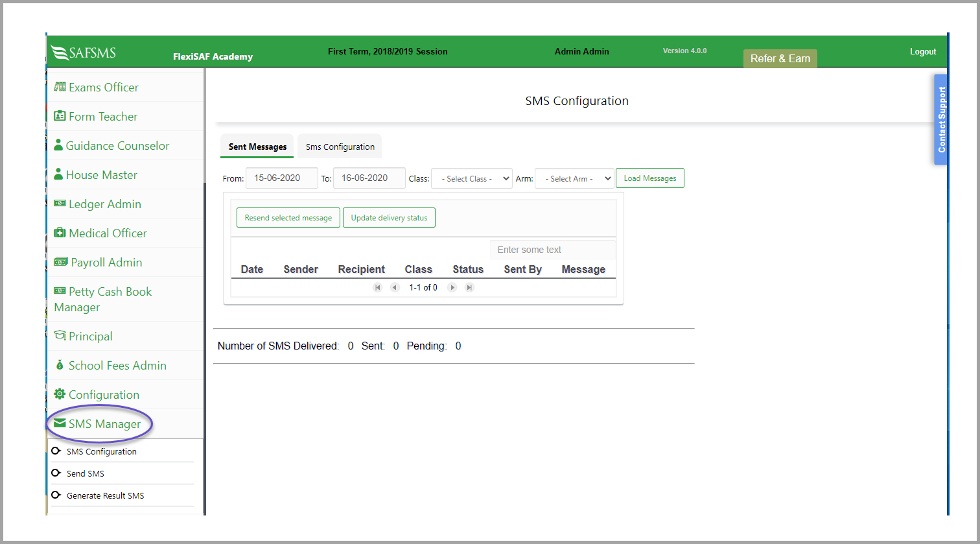This screenshot has width=980, height=544.
Task: Click Update delivery status button
Action: [x=389, y=218]
